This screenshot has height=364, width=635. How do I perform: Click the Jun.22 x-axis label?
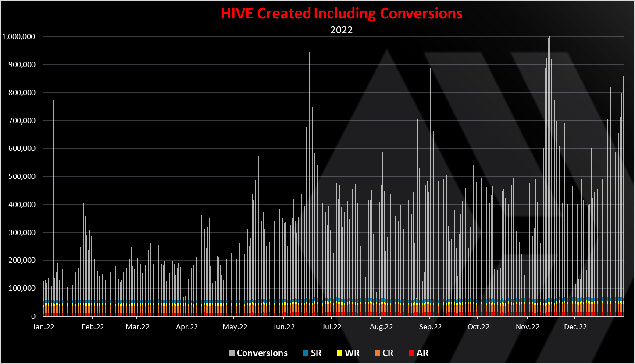pos(284,327)
